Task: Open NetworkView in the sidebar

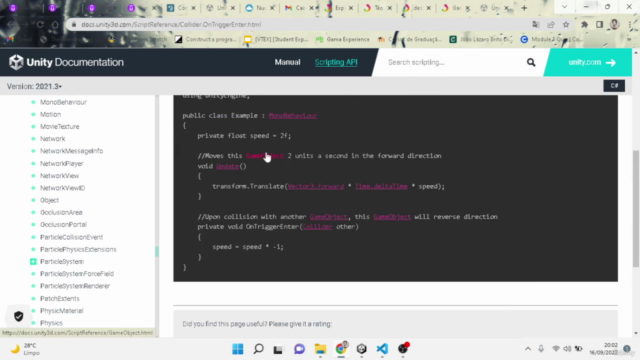Action: pos(60,176)
